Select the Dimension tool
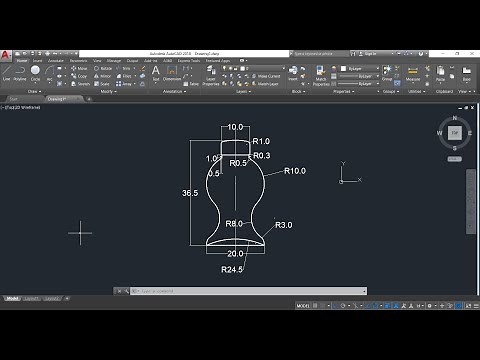The width and height of the screenshot is (480, 360). (x=172, y=73)
